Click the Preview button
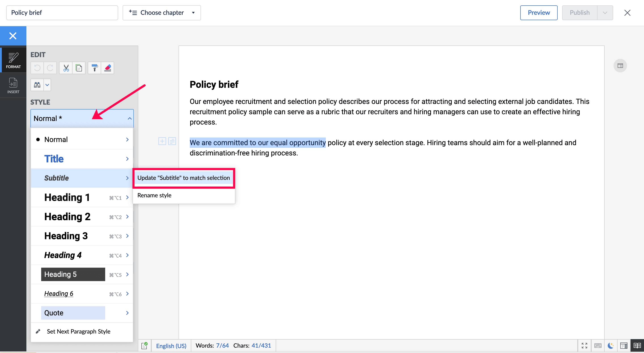Viewport: 644px width, 353px height. tap(539, 13)
